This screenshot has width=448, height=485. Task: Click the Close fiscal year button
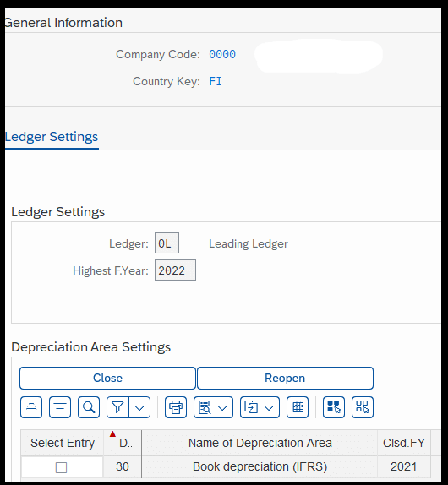click(107, 378)
